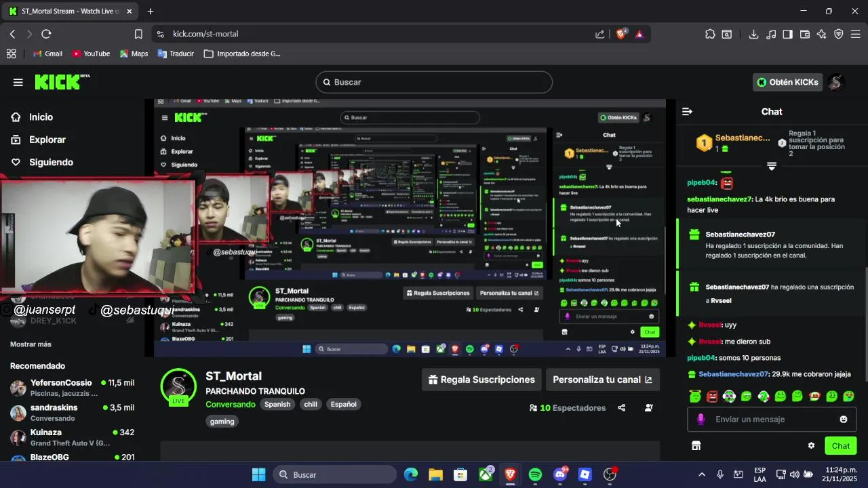Open browser extensions puzzle icon
This screenshot has width=868, height=488.
point(710,34)
